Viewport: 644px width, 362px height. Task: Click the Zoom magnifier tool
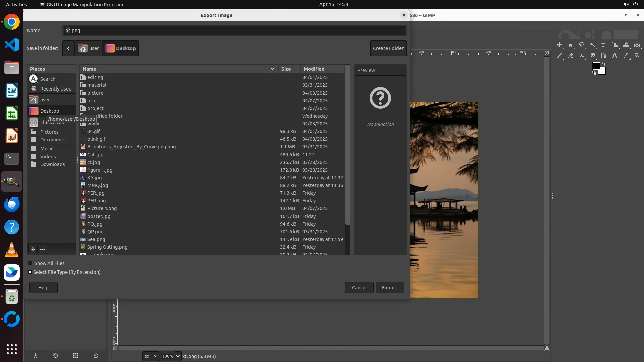point(637,56)
